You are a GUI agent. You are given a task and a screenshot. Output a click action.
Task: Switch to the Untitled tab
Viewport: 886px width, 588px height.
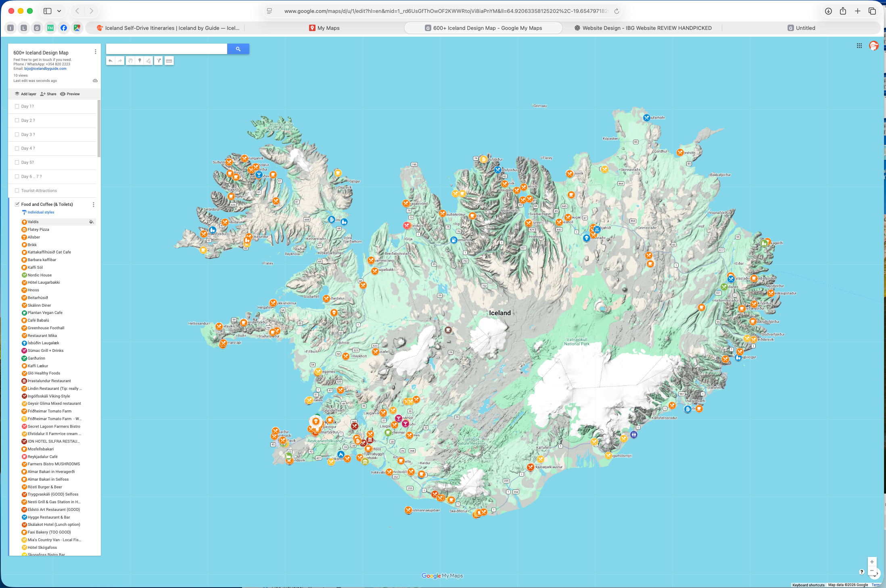click(x=801, y=28)
